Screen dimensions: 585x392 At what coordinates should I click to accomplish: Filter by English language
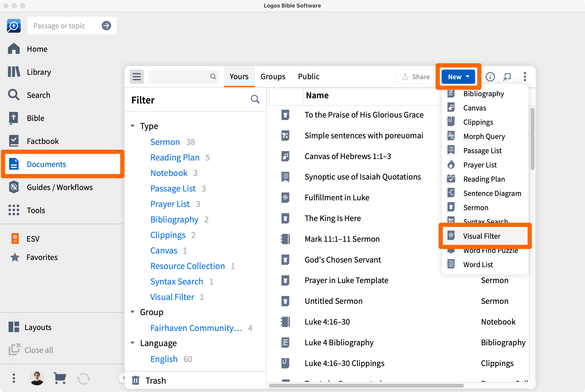(x=164, y=359)
